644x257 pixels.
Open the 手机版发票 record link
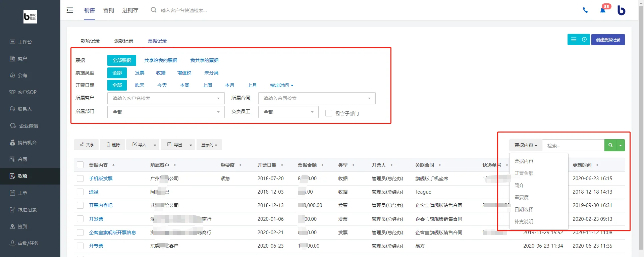(101, 178)
